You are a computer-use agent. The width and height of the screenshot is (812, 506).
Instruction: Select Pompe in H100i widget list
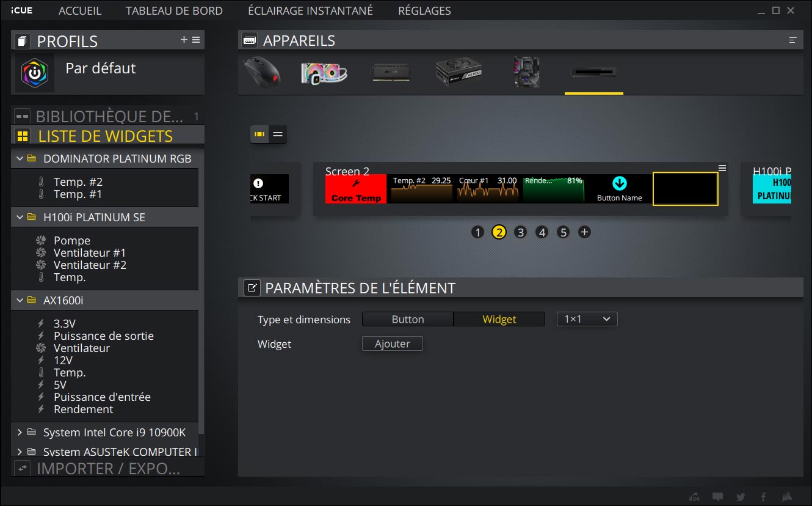[x=72, y=241]
